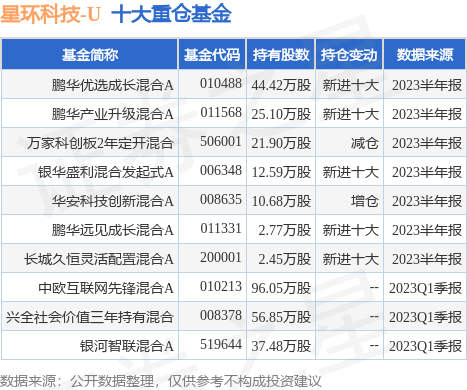The width and height of the screenshot is (467, 390).
Task: Click the 10.68万股 holdings cell
Action: (281, 201)
